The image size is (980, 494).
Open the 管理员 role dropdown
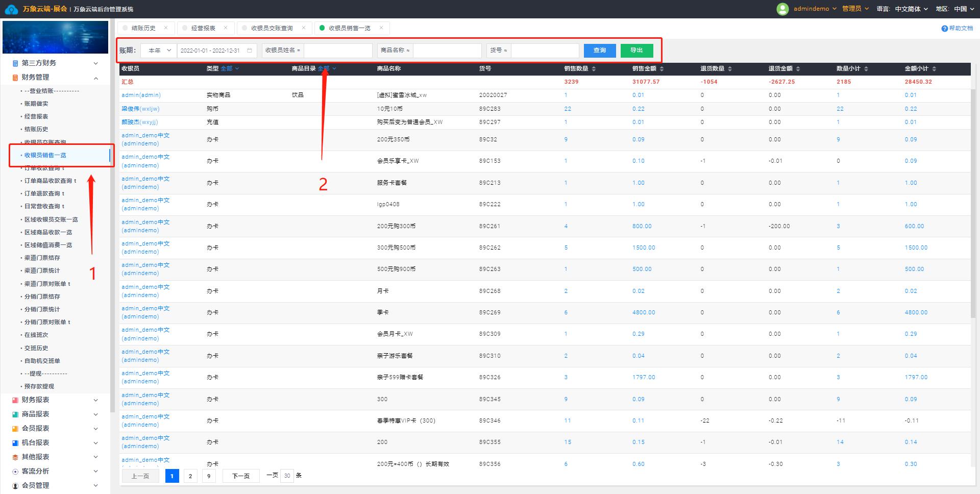855,9
